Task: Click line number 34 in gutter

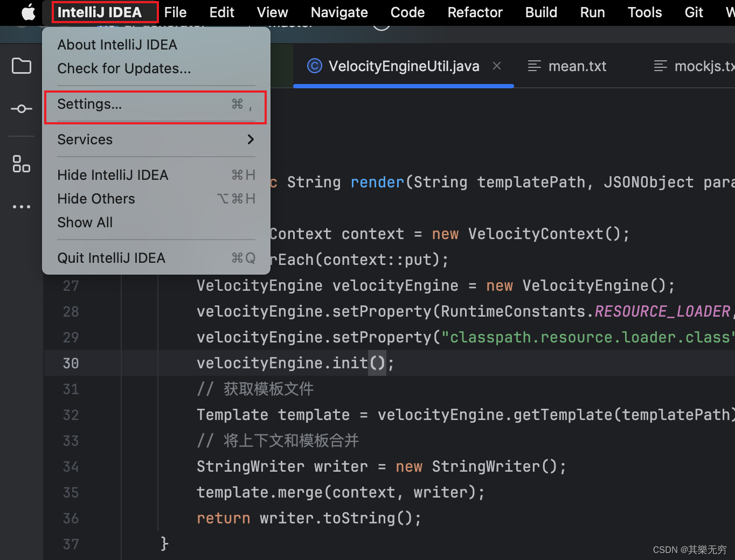Action: pyautogui.click(x=71, y=466)
